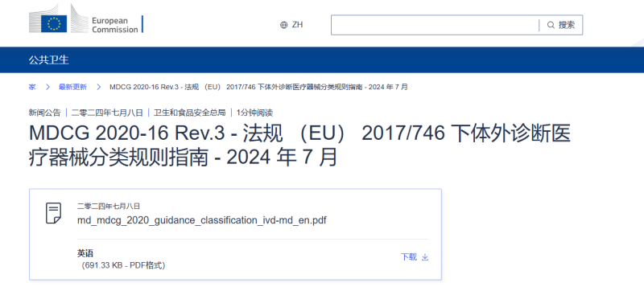The image size is (644, 291).
Task: Click the 下载 download link
Action: [x=409, y=257]
